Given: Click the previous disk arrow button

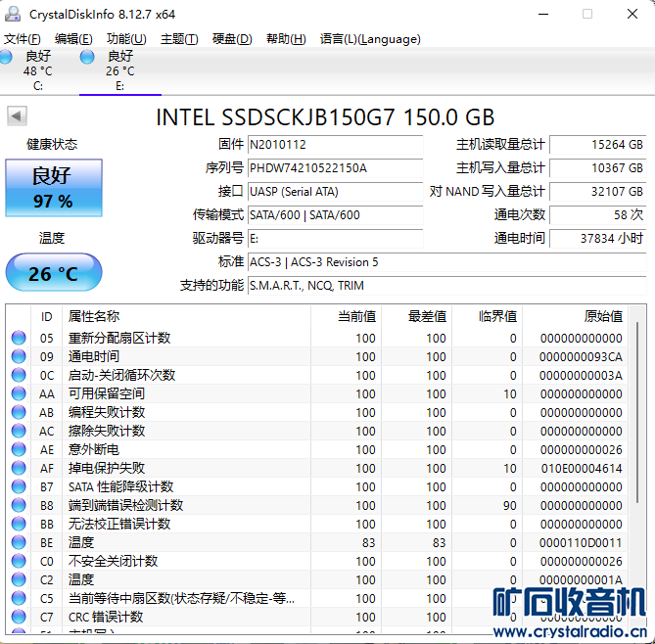Looking at the screenshot, I should click(17, 116).
